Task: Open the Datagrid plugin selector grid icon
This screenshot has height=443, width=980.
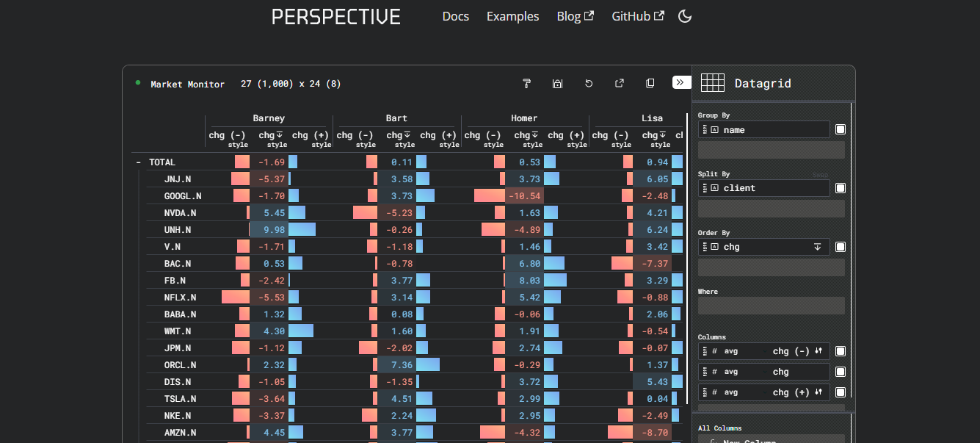Action: pyautogui.click(x=712, y=83)
